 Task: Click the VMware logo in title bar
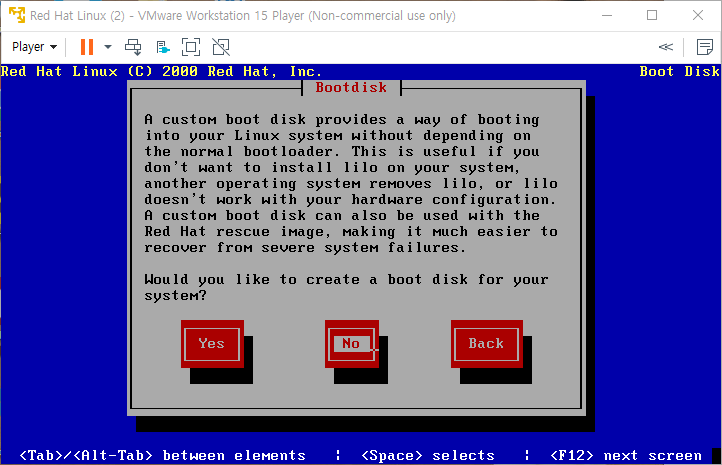pyautogui.click(x=17, y=15)
